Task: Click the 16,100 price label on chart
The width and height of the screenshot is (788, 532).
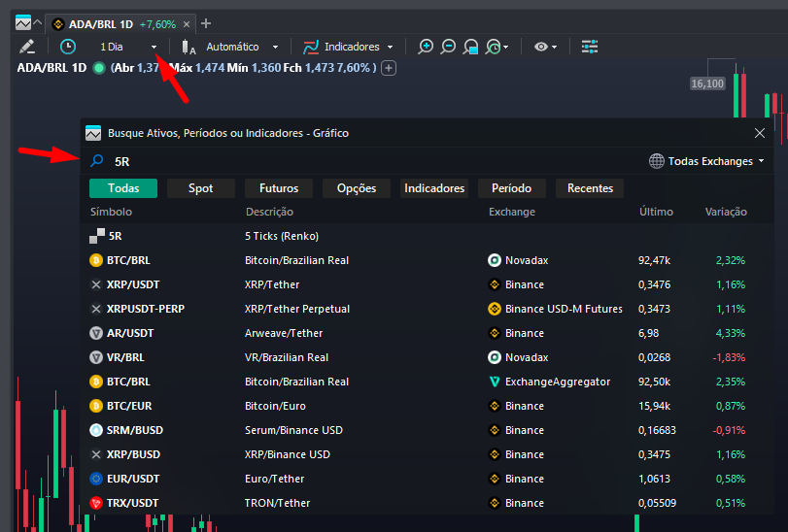Action: pos(707,83)
